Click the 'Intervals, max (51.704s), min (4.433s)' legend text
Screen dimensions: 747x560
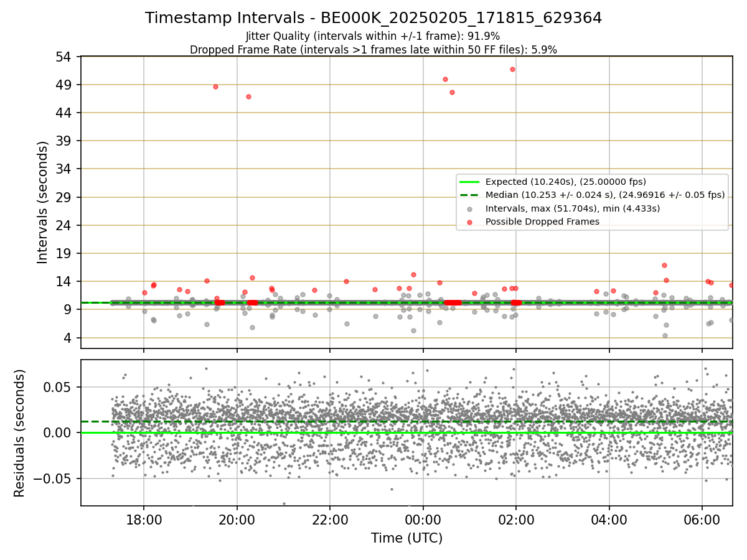point(573,208)
